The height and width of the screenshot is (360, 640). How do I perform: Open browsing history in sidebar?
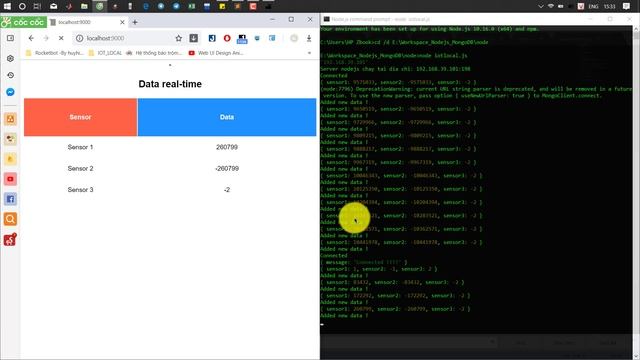[10, 75]
